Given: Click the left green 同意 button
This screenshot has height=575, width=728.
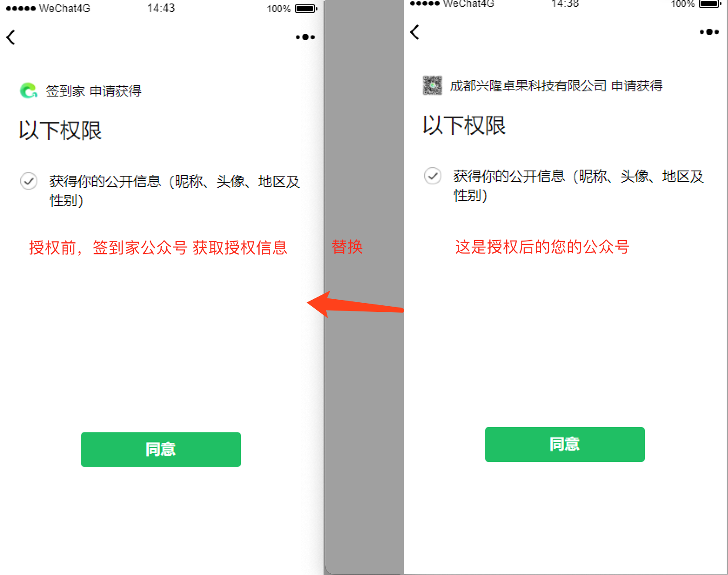Looking at the screenshot, I should 161,449.
